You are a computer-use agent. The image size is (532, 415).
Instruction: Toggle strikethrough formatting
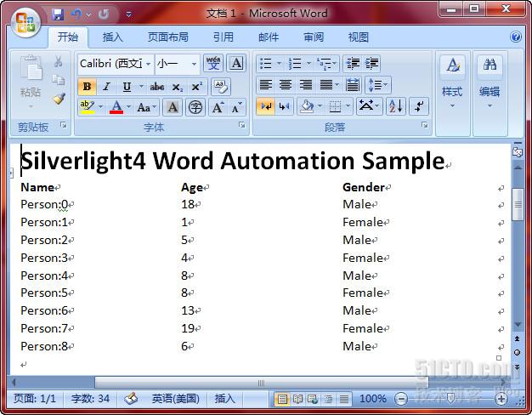coord(157,87)
